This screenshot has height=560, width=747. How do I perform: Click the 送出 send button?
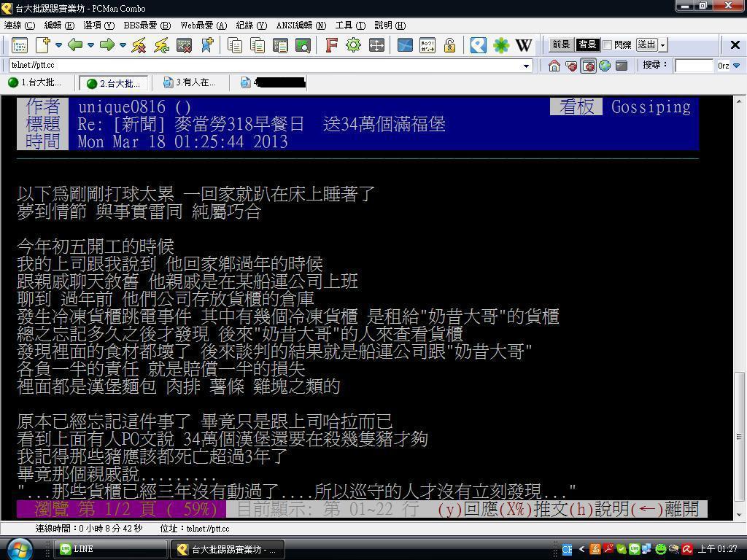(647, 44)
